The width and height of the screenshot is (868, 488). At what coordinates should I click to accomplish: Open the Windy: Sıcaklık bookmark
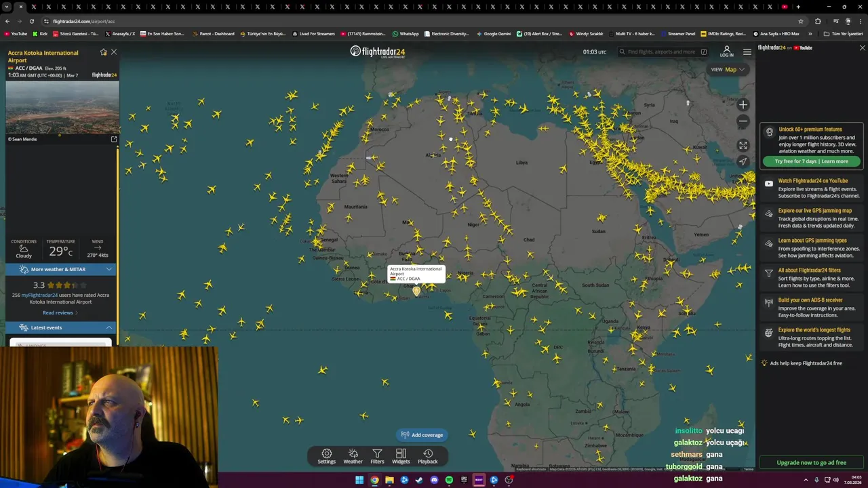click(x=587, y=34)
